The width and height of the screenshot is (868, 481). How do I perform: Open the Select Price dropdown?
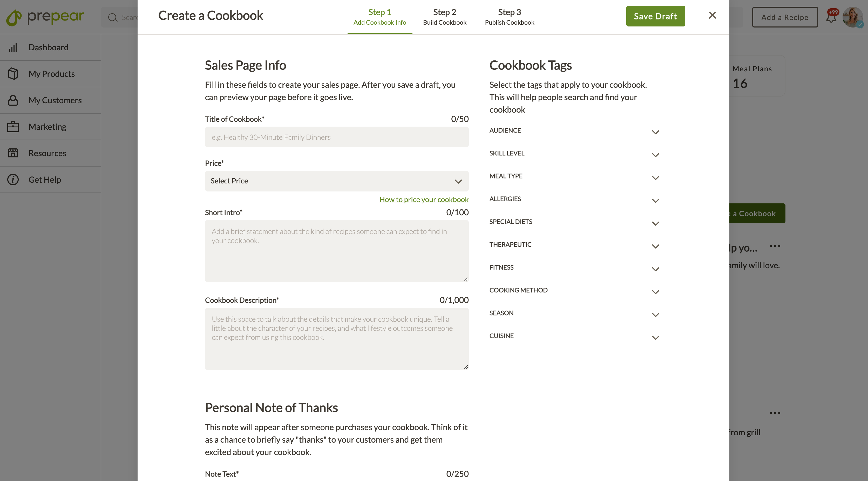337,181
